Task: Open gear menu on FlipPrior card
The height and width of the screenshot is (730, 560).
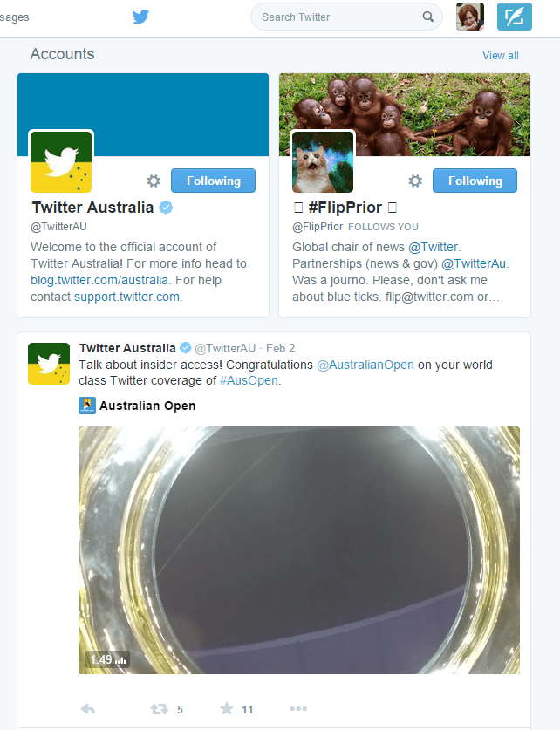Action: click(415, 181)
